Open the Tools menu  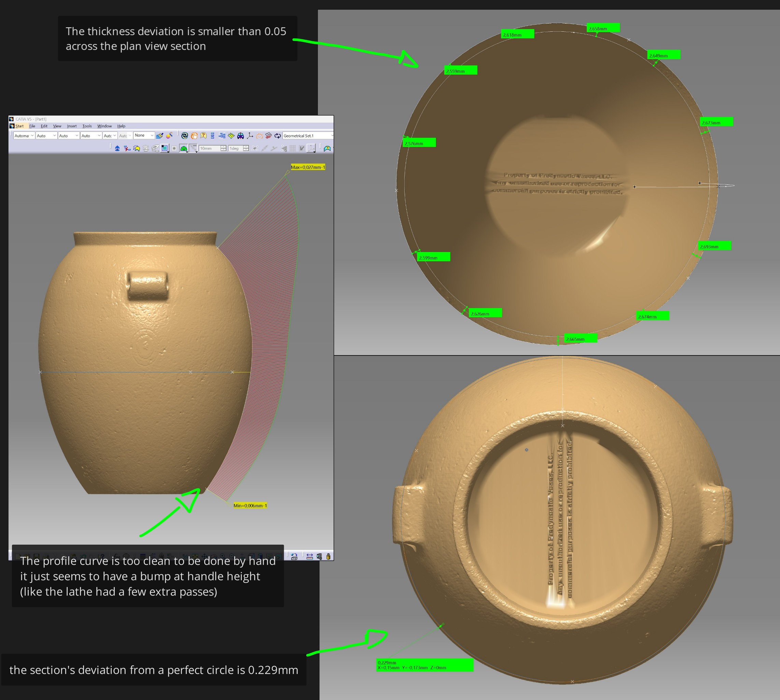(87, 126)
